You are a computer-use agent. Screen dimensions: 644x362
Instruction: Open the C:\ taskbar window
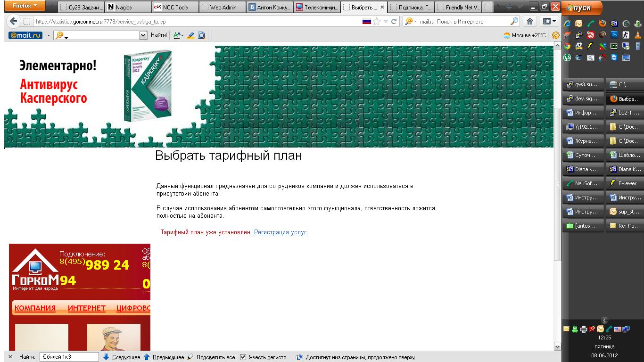point(625,85)
